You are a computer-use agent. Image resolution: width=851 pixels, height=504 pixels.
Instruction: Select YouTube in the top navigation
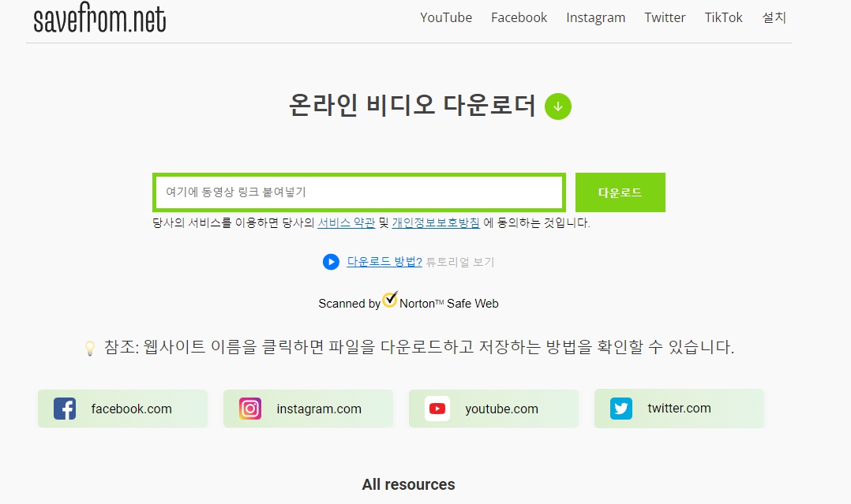coord(446,17)
